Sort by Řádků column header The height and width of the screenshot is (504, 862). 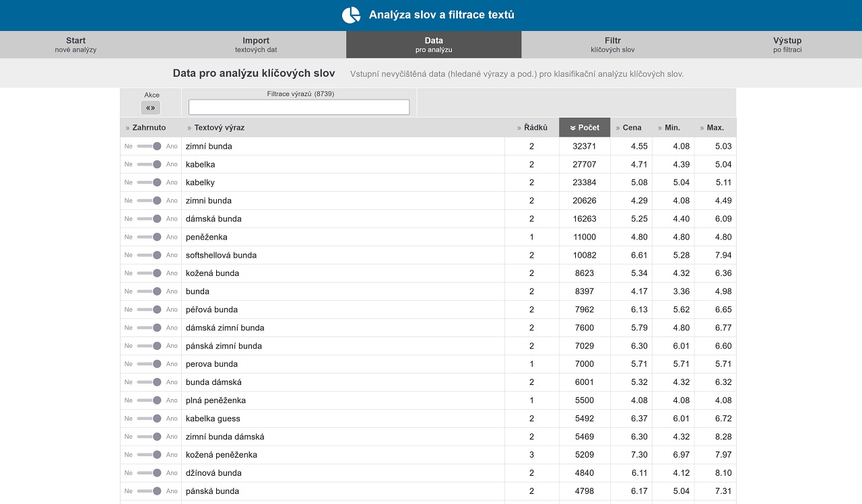point(532,127)
